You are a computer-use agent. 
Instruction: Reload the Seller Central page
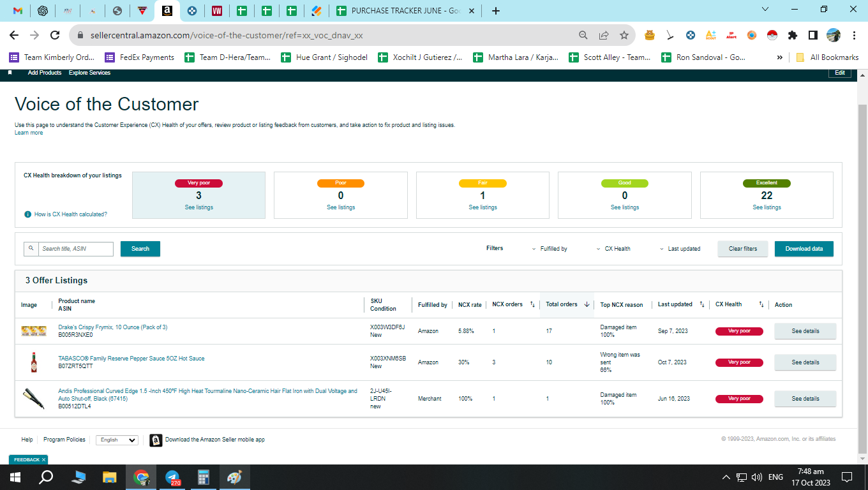tap(55, 35)
